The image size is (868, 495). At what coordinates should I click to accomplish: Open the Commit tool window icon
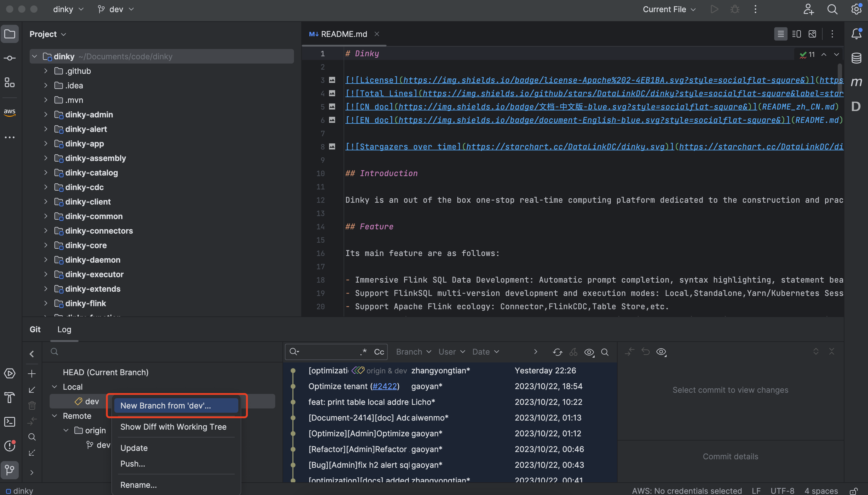pyautogui.click(x=9, y=58)
